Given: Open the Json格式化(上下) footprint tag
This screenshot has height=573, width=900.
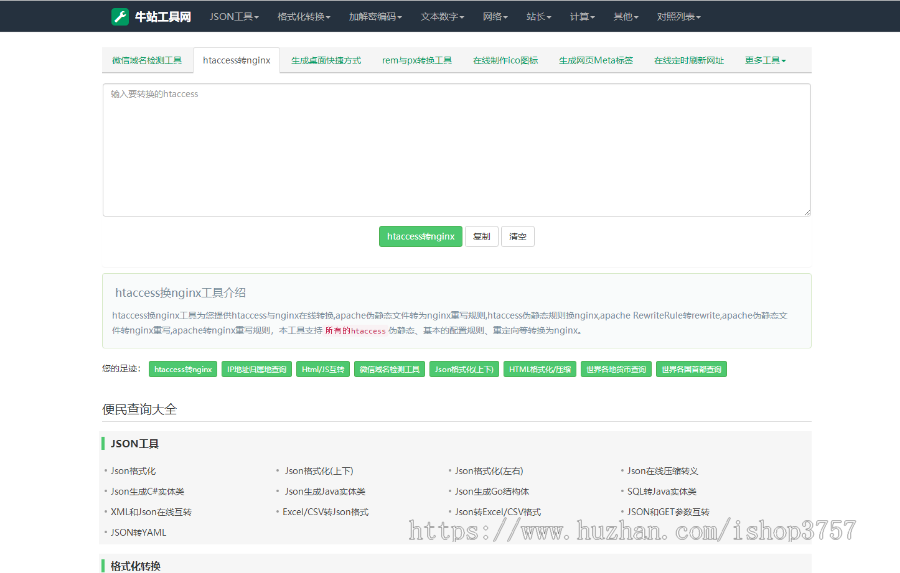Looking at the screenshot, I should click(x=464, y=369).
